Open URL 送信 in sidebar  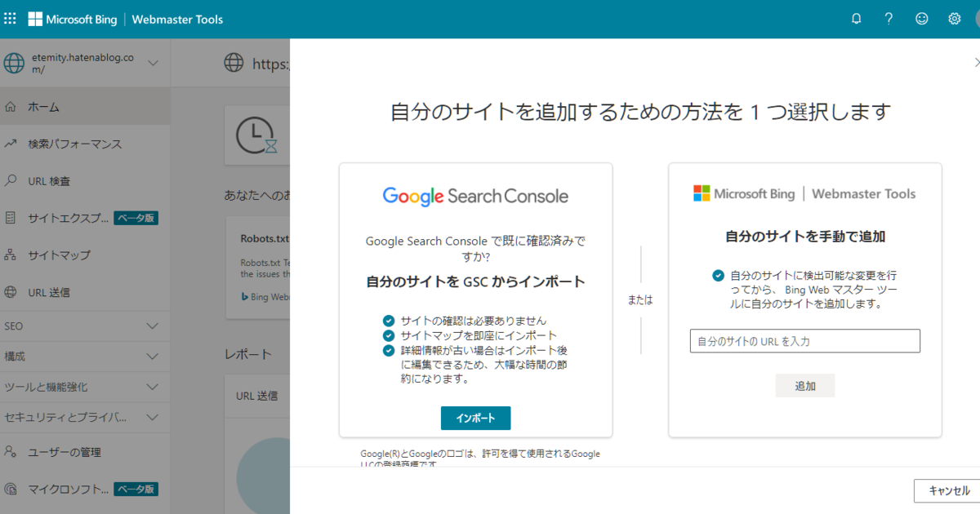(85, 292)
